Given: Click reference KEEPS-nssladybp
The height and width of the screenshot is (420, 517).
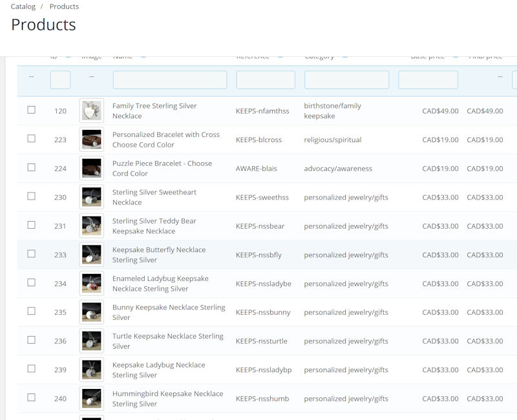Looking at the screenshot, I should pyautogui.click(x=264, y=370).
